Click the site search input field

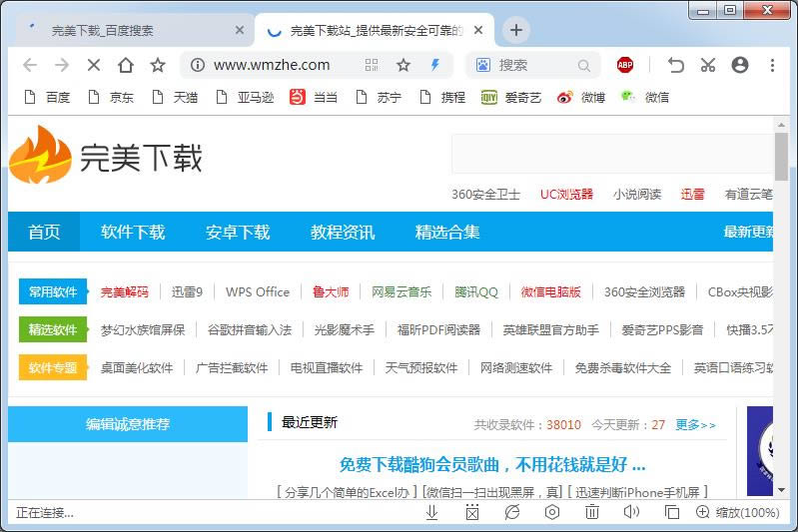(612, 154)
